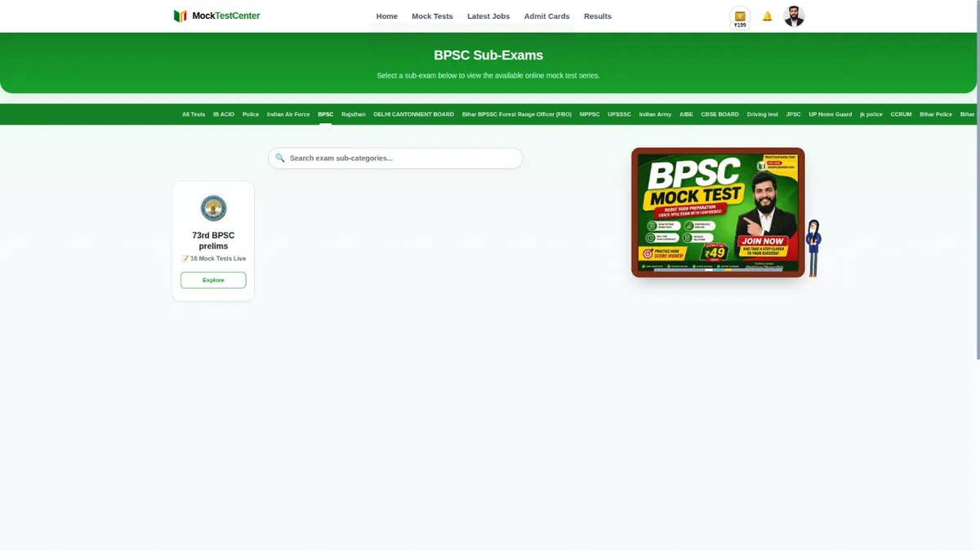This screenshot has height=551, width=980.
Task: Select the jk police category tab
Action: (871, 114)
